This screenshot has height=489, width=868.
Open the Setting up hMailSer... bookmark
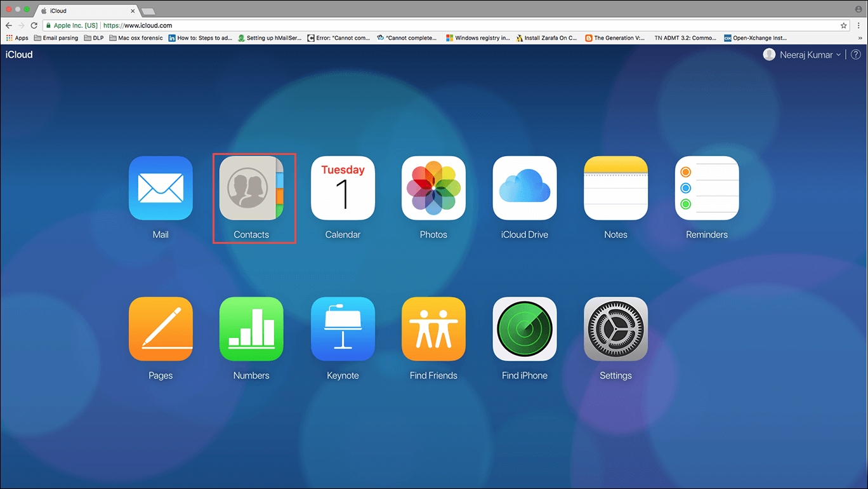coord(270,38)
